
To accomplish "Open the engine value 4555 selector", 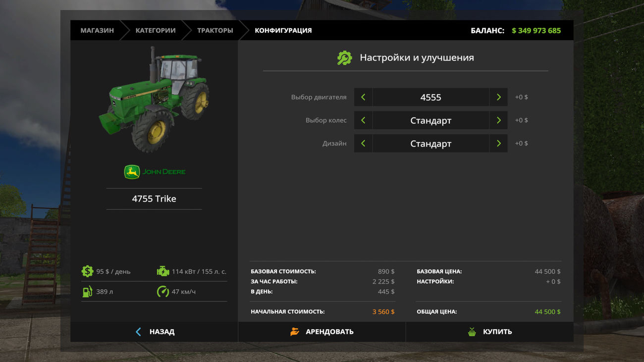I will 431,97.
